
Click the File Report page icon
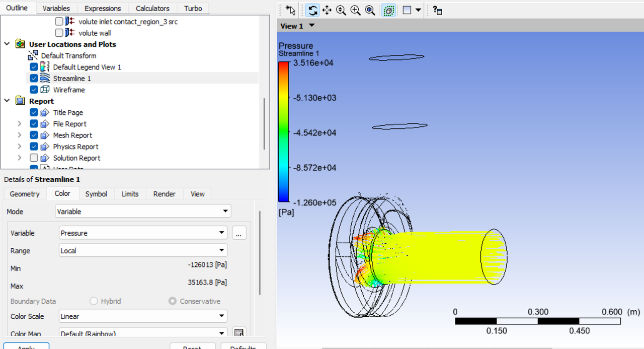[45, 124]
